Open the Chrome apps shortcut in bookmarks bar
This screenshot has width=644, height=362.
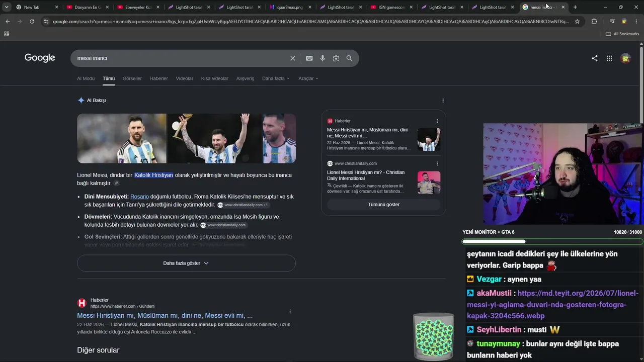pyautogui.click(x=7, y=34)
